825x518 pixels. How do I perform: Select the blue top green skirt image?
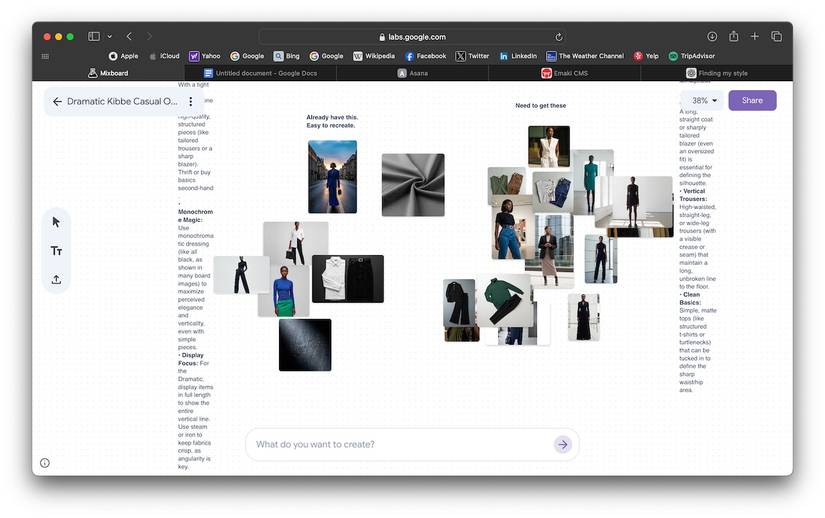pos(284,292)
